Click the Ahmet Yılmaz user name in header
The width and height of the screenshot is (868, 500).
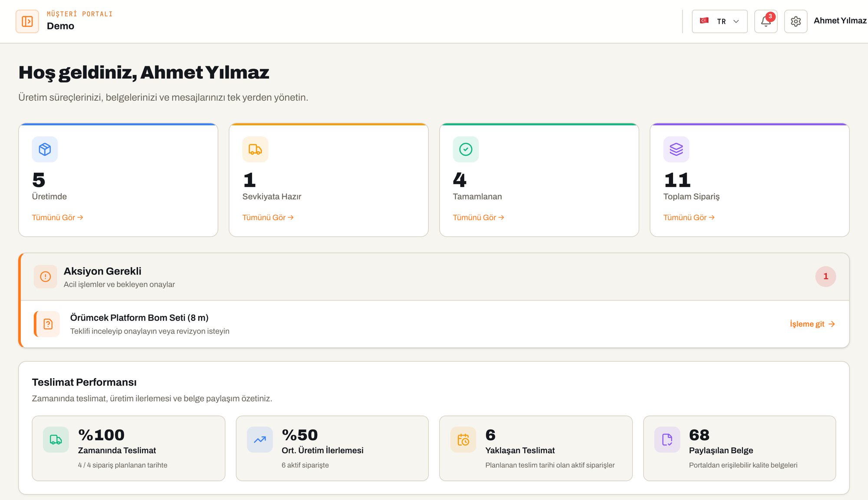pyautogui.click(x=840, y=21)
